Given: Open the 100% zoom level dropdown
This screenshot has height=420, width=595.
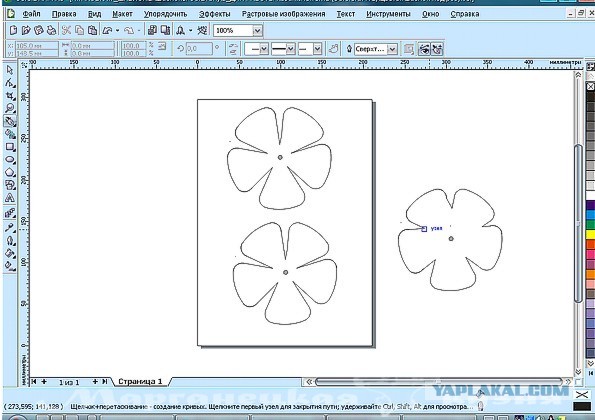Looking at the screenshot, I should (x=257, y=30).
